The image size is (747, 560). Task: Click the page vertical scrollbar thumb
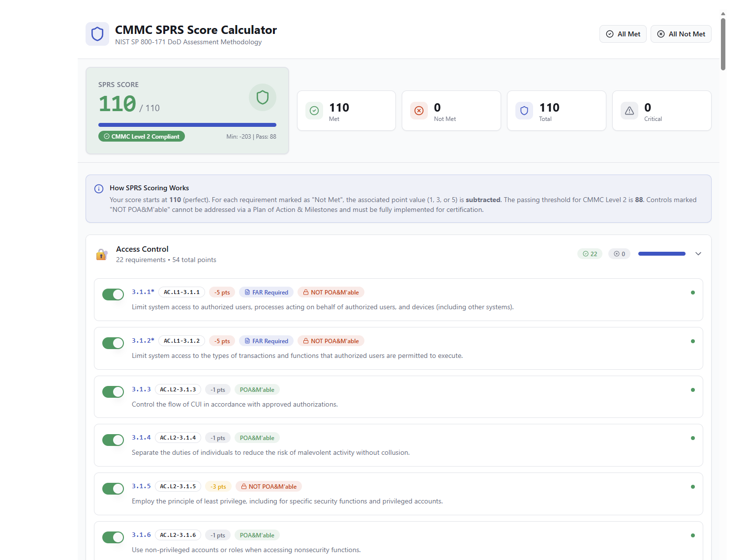tap(723, 44)
